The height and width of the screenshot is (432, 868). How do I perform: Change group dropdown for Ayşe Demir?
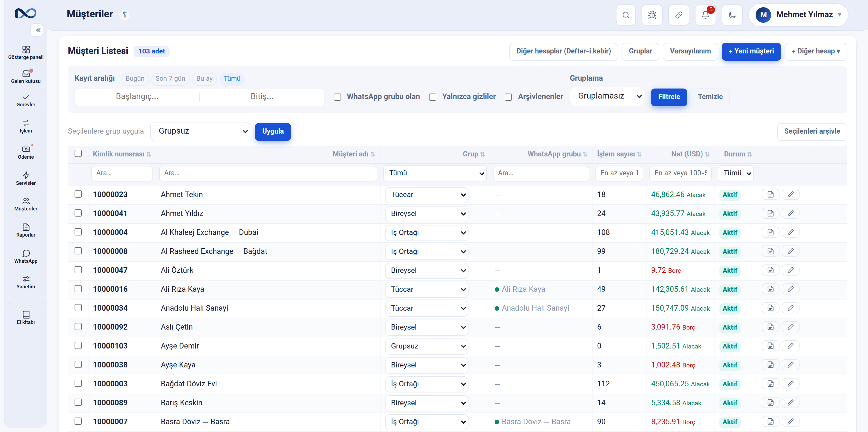pos(426,346)
